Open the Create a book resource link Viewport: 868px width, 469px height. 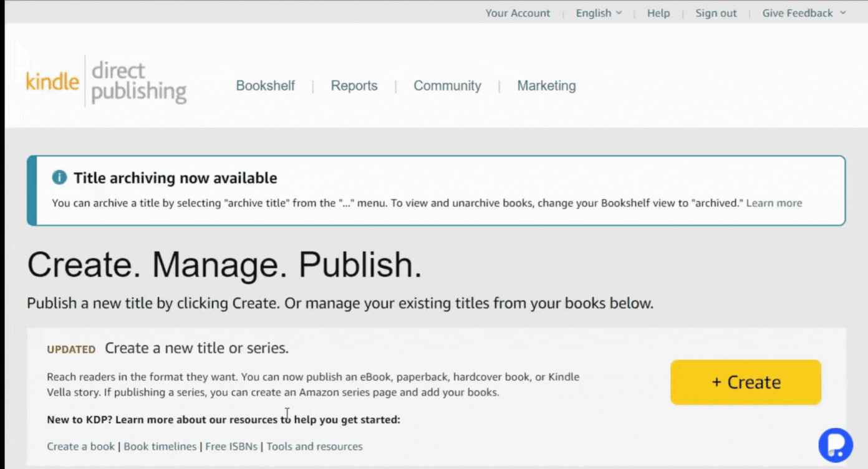click(x=81, y=447)
